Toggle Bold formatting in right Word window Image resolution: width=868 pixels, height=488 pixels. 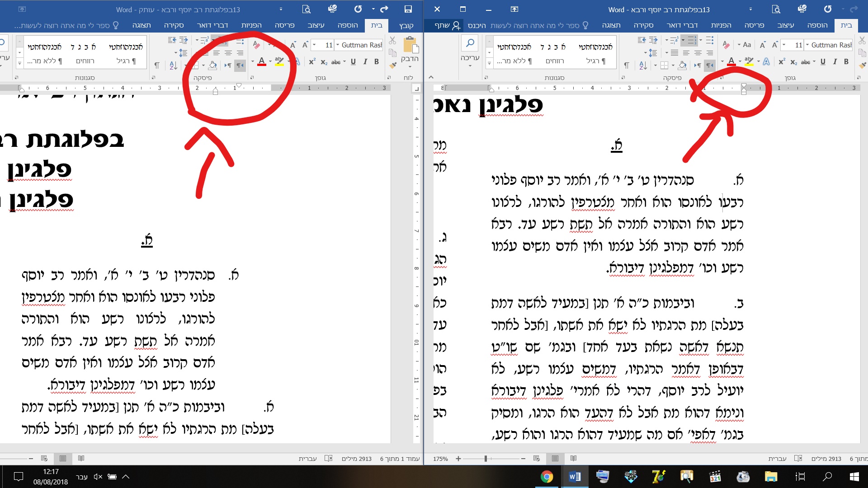point(846,62)
